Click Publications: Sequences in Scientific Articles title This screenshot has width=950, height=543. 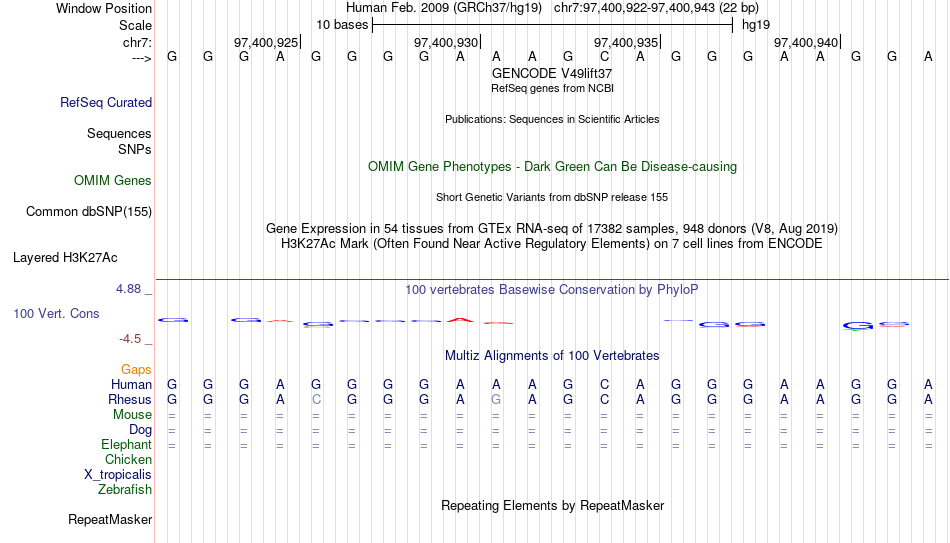(x=552, y=119)
